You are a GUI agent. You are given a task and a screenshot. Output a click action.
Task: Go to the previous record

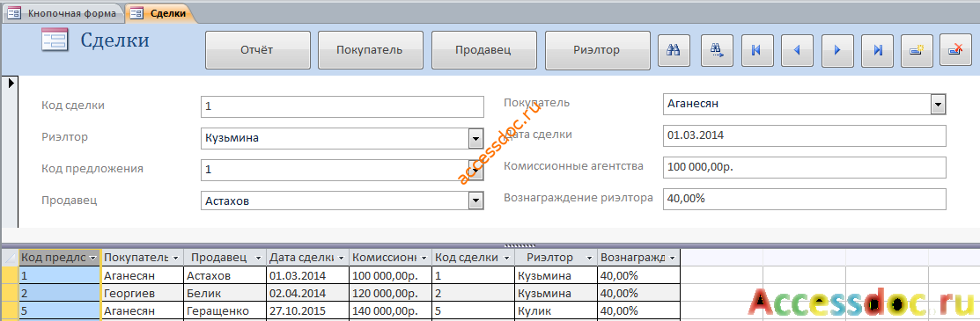tap(797, 50)
